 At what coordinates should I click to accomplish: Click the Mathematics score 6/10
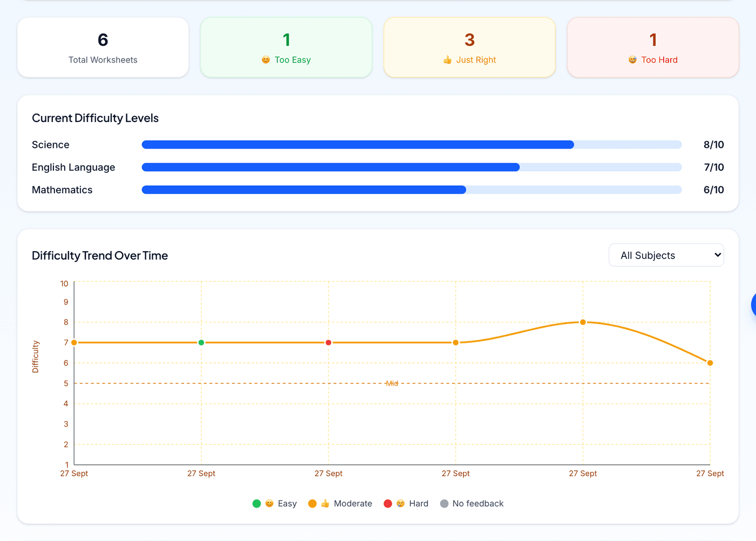pyautogui.click(x=714, y=190)
